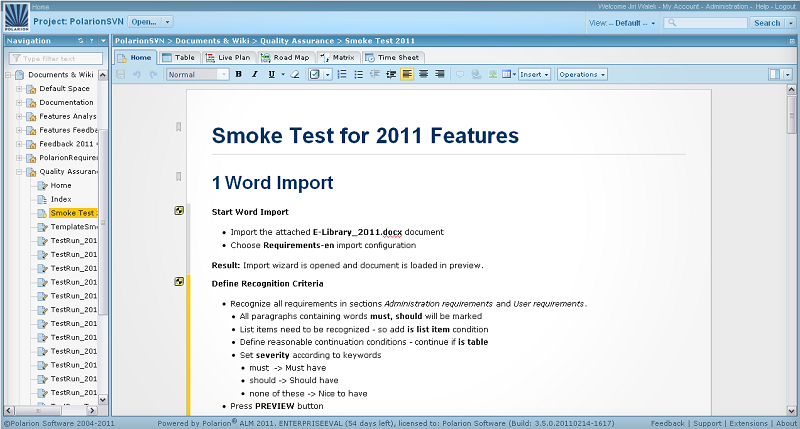
Task: Click the work item marker beside Start Word Import
Action: click(179, 210)
